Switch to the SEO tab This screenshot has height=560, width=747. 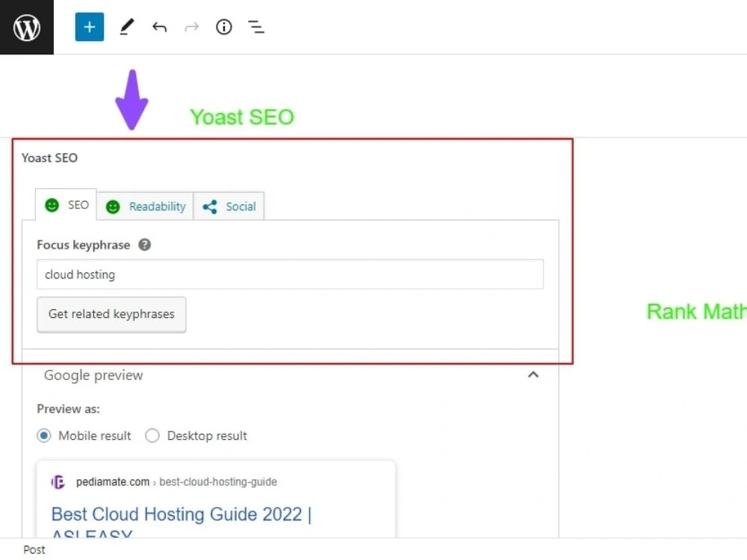point(66,205)
